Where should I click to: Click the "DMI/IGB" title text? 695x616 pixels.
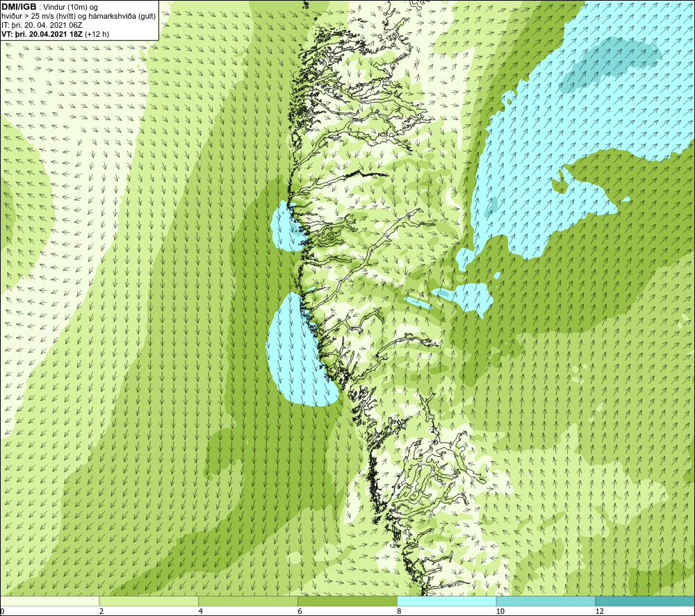tap(19, 7)
